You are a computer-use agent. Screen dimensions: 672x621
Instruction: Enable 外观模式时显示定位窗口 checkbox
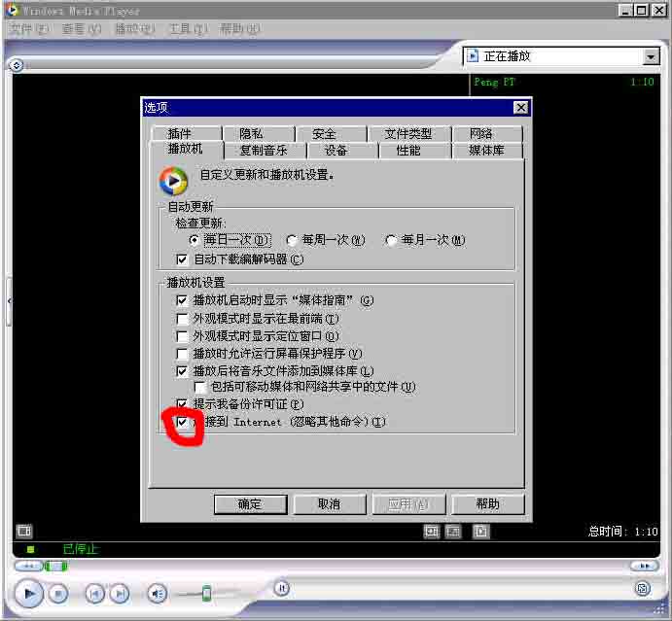click(x=182, y=336)
